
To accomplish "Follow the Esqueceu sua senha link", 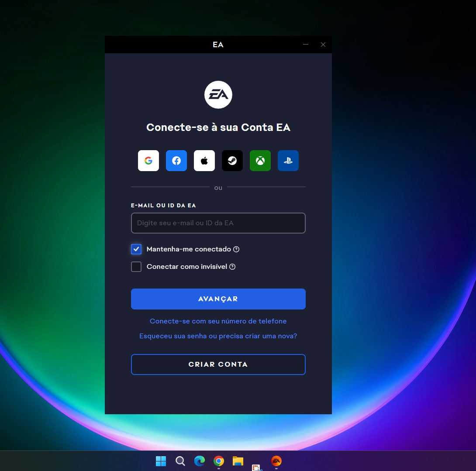I will pyautogui.click(x=218, y=336).
